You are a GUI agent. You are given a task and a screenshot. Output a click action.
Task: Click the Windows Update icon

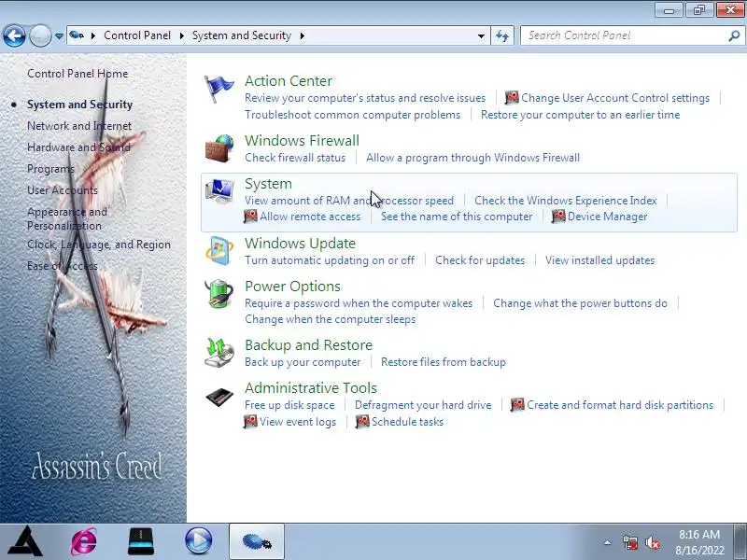[219, 251]
